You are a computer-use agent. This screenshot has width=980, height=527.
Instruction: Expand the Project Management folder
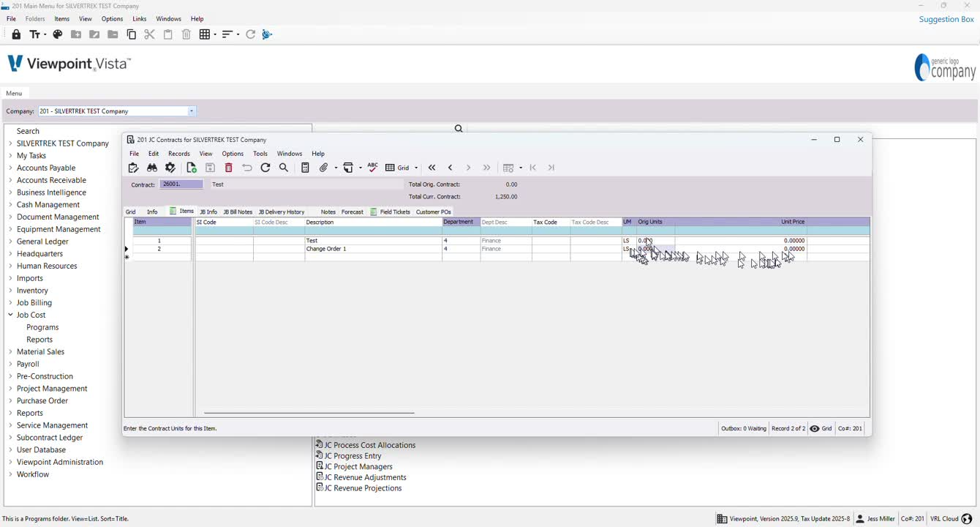click(10, 389)
